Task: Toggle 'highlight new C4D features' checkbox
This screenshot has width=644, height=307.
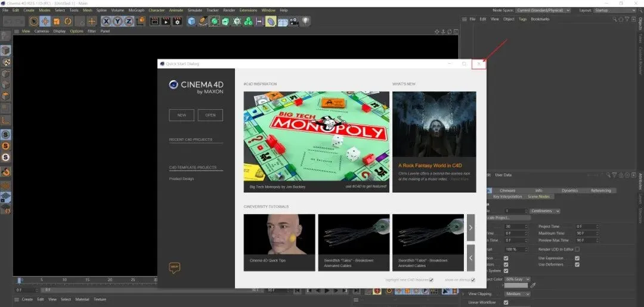Action: (x=431, y=280)
